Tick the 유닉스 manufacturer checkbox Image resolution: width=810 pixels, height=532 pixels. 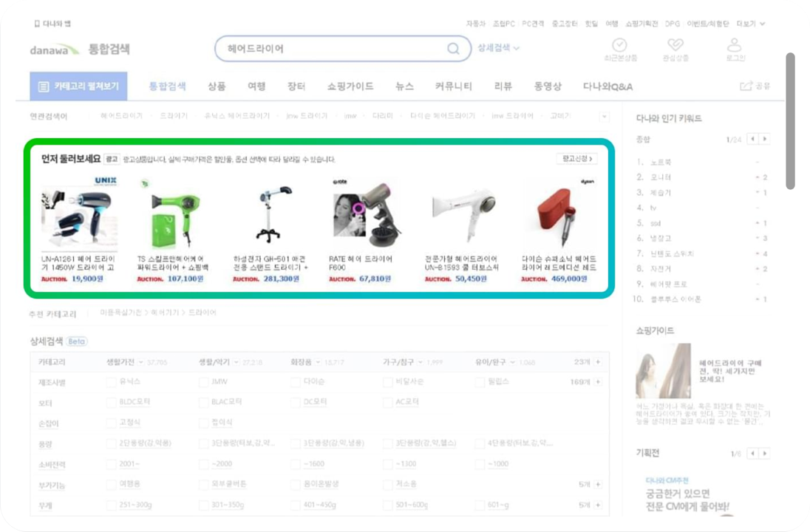click(111, 382)
